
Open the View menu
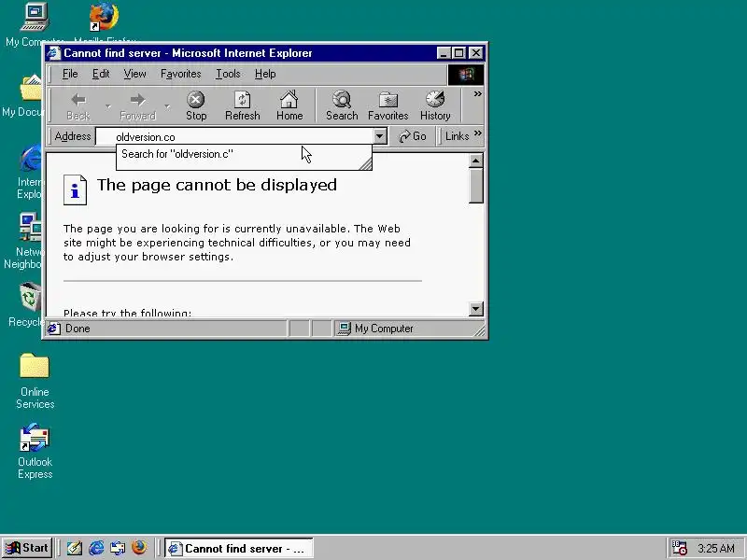[134, 74]
